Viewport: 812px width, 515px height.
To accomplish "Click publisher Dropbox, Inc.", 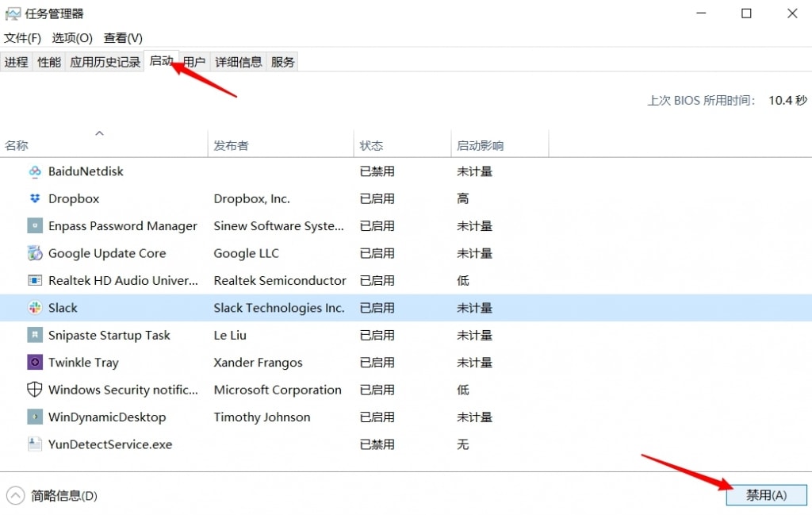I will [251, 198].
